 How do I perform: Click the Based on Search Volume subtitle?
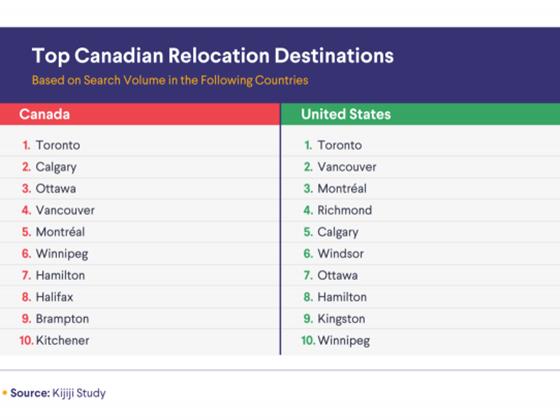click(170, 80)
